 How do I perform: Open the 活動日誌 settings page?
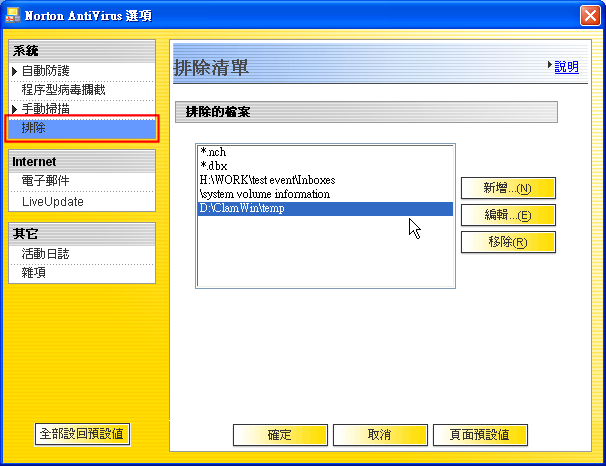[46, 254]
